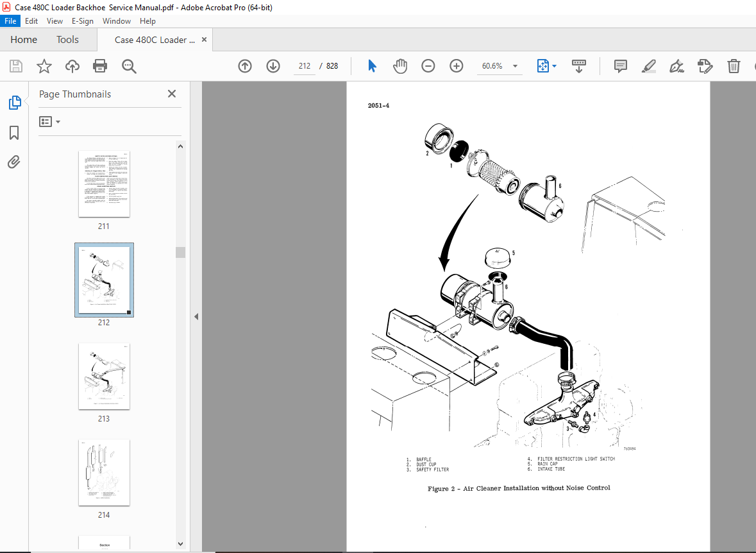
Task: Open the Window menu
Action: 117,21
